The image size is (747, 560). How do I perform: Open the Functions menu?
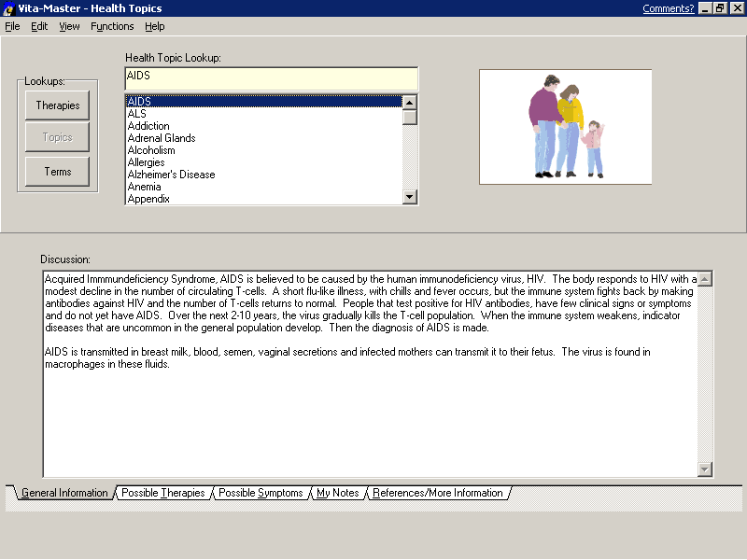tap(112, 26)
